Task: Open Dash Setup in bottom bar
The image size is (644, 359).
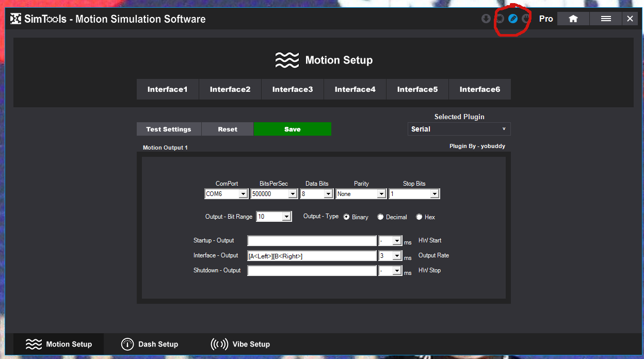Action: click(150, 344)
